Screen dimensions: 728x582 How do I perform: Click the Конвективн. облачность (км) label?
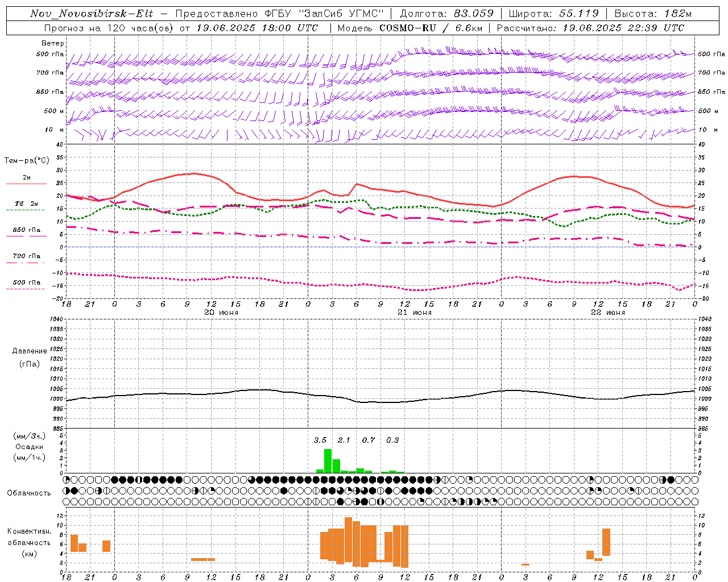(29, 542)
